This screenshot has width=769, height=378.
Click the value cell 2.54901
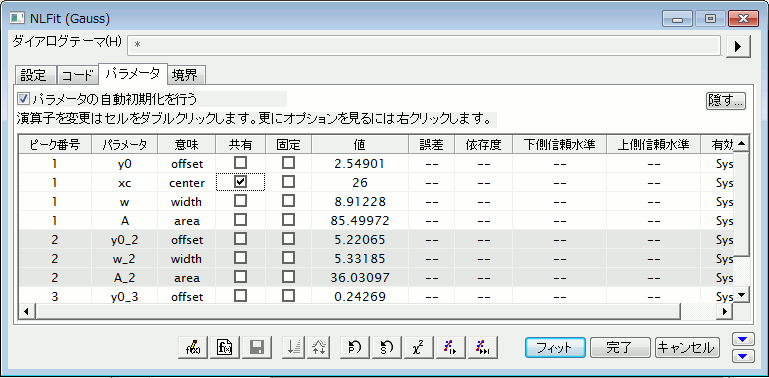click(360, 163)
